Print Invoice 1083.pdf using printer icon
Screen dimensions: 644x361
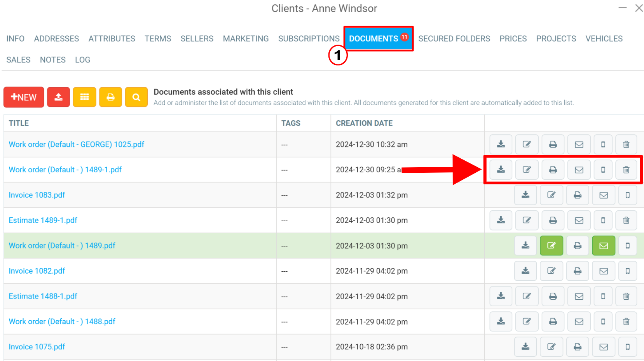point(578,195)
